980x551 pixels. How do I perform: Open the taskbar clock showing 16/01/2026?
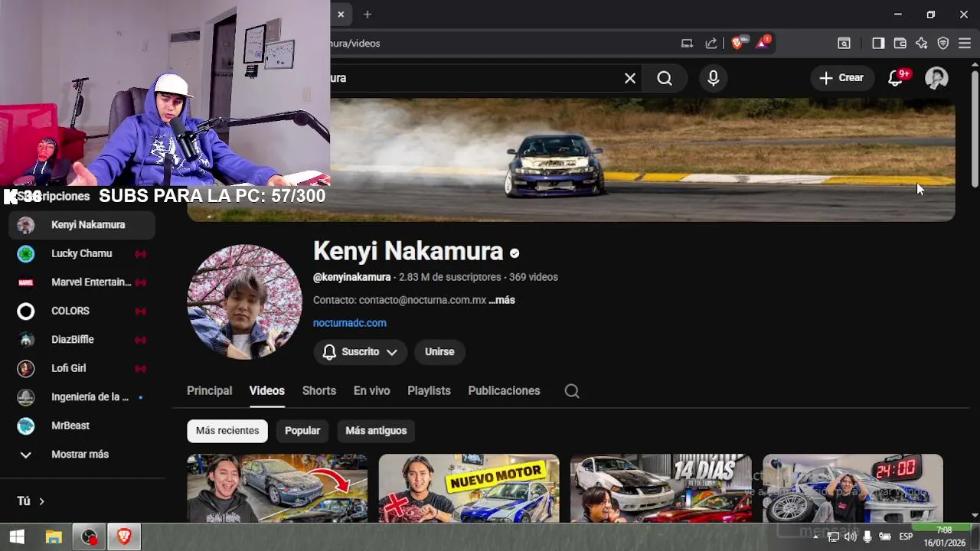tap(944, 537)
